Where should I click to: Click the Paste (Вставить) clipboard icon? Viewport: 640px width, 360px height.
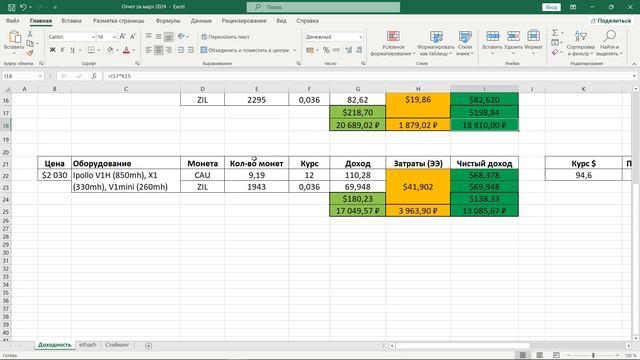[x=14, y=37]
